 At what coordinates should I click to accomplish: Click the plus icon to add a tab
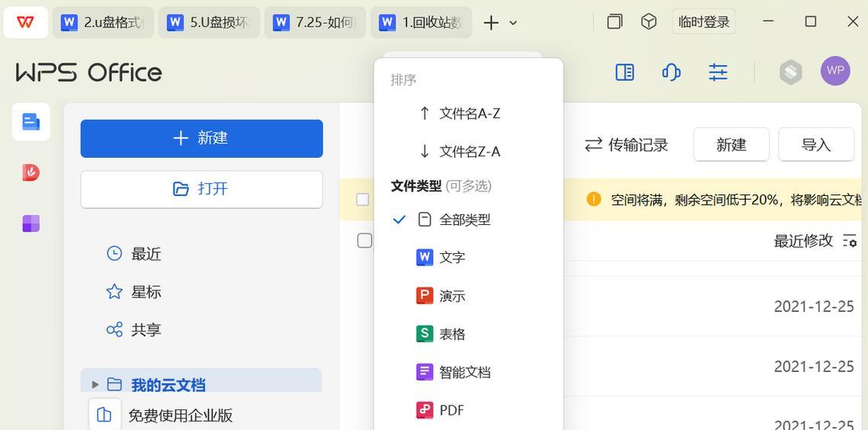491,23
